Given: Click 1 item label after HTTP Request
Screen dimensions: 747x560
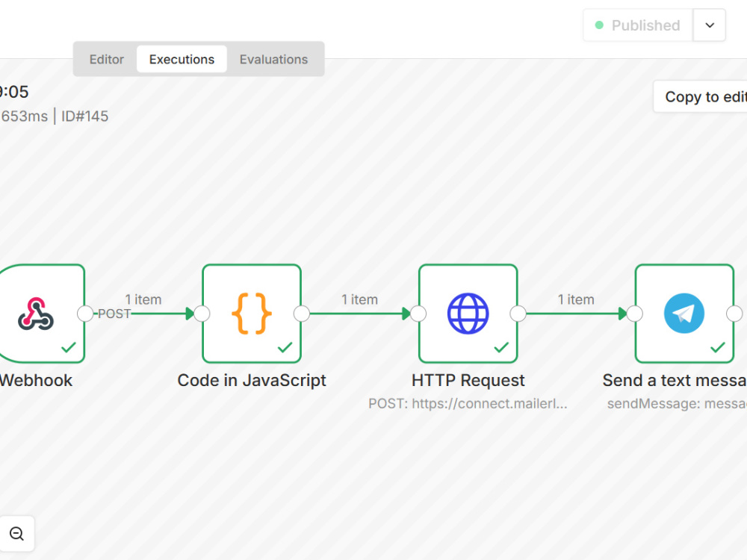Looking at the screenshot, I should 576,299.
